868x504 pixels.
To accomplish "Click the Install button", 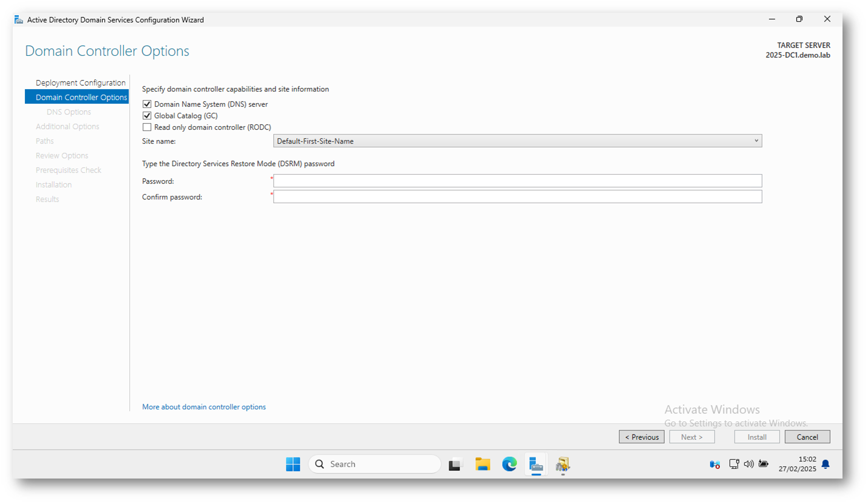I will tap(757, 437).
